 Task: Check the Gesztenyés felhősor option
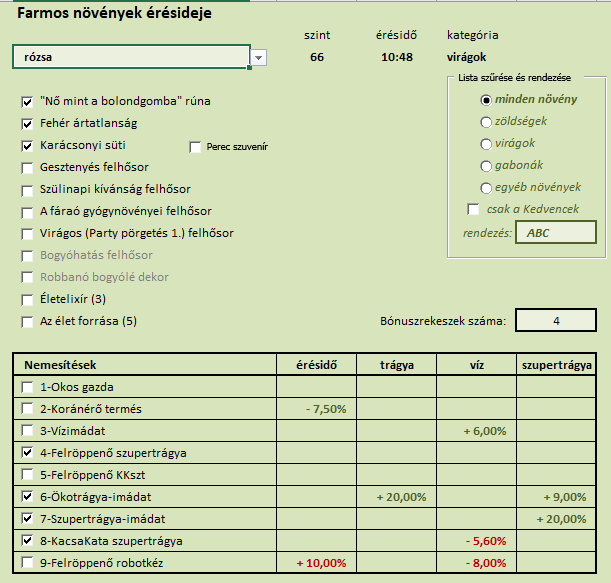(x=27, y=167)
